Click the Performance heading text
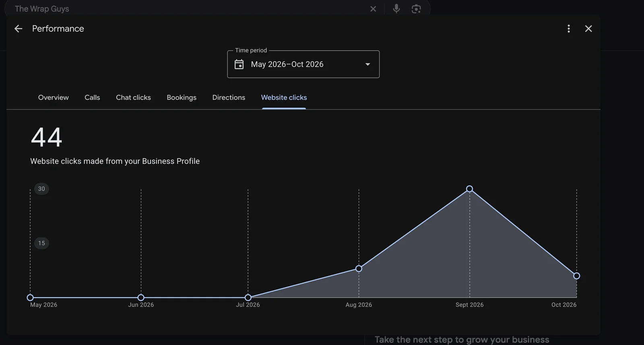 pyautogui.click(x=58, y=29)
